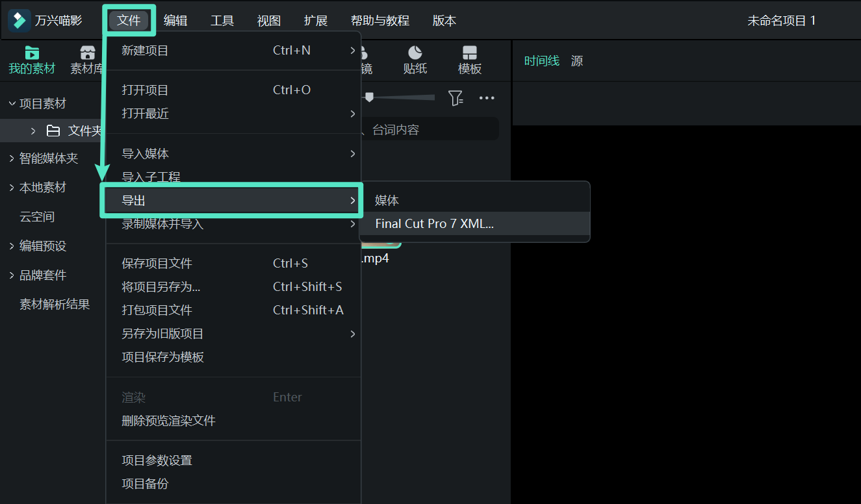Expand the 本地素材 section
This screenshot has width=861, height=504.
(x=12, y=188)
